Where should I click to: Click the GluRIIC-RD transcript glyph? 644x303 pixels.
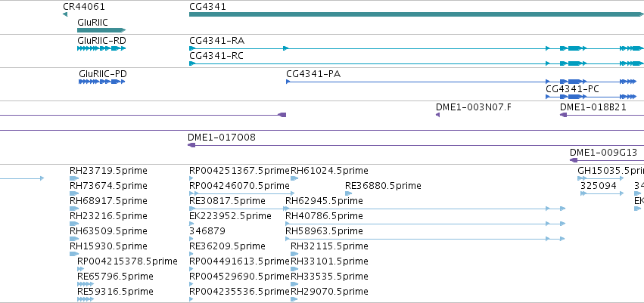tap(101, 48)
